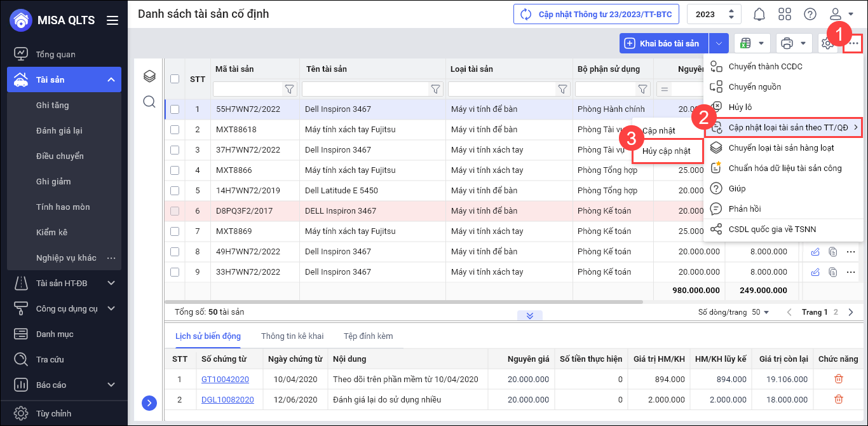Click the search magnifier icon left of table
Screen dimensions: 868x426
149,102
